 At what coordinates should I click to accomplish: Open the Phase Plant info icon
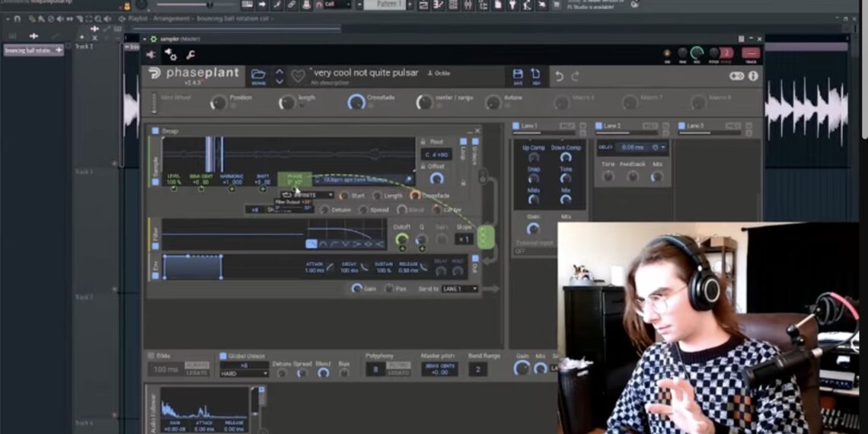coord(753,75)
